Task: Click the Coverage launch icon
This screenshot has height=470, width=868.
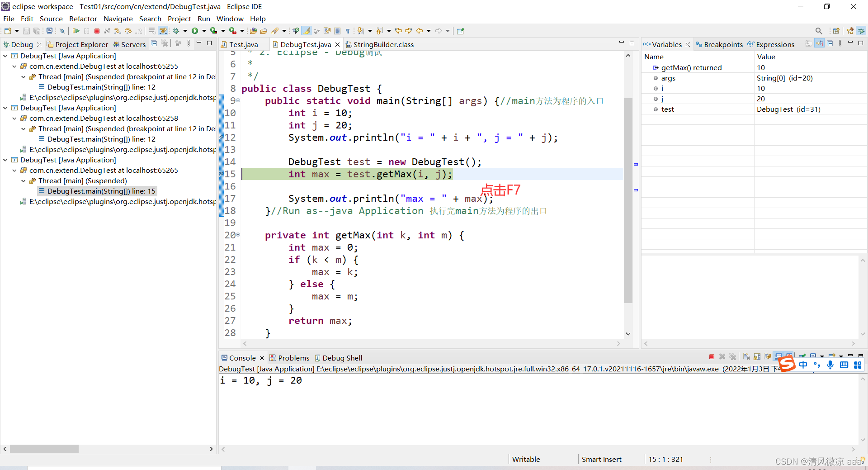Action: tap(213, 31)
